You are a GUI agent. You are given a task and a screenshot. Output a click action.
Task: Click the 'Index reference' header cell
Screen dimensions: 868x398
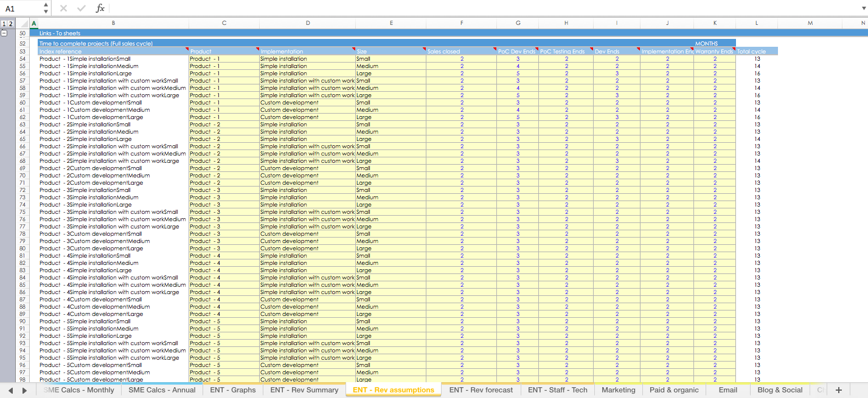tap(113, 52)
